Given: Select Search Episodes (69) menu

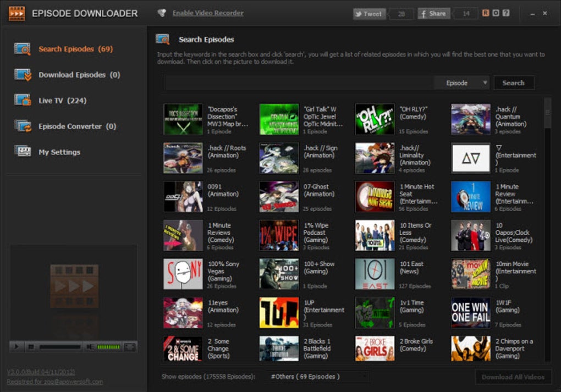Looking at the screenshot, I should 76,49.
